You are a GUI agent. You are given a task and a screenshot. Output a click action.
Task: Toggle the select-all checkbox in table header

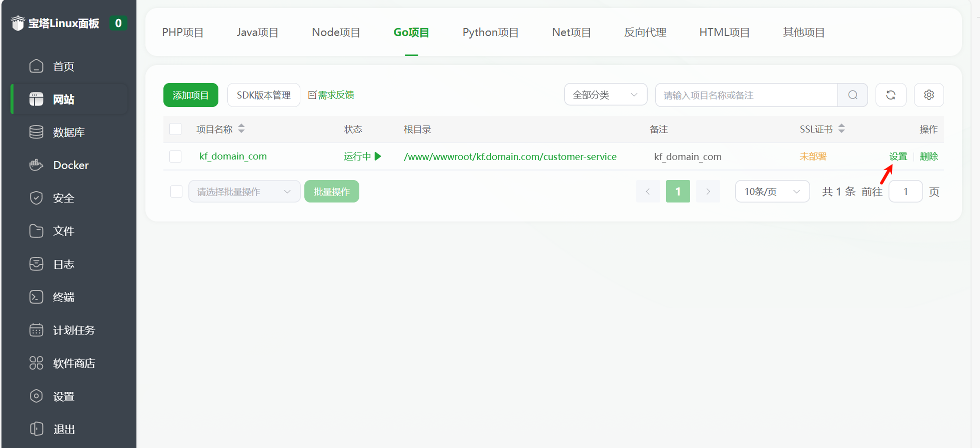tap(175, 129)
